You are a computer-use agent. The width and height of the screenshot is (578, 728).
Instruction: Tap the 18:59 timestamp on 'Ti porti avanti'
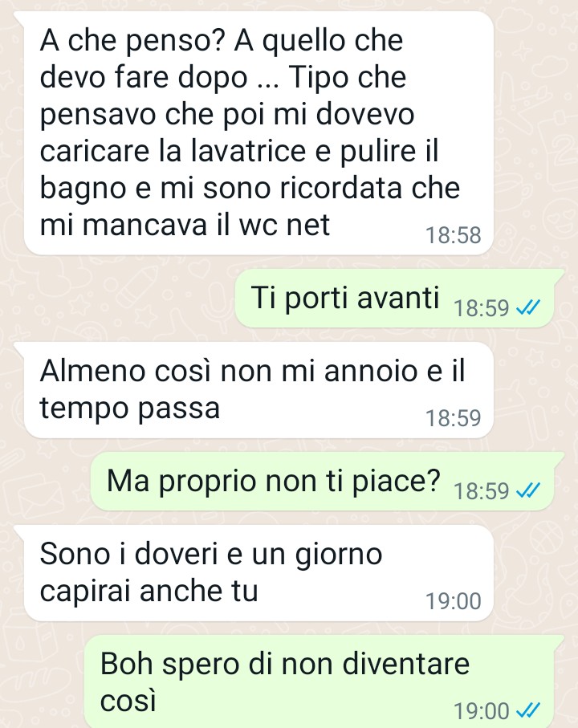(482, 308)
